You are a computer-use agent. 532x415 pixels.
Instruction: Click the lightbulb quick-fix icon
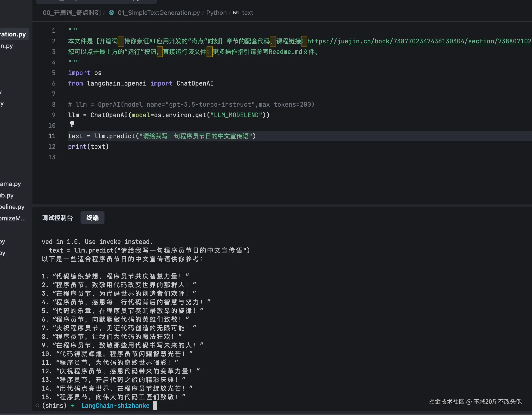tap(72, 124)
